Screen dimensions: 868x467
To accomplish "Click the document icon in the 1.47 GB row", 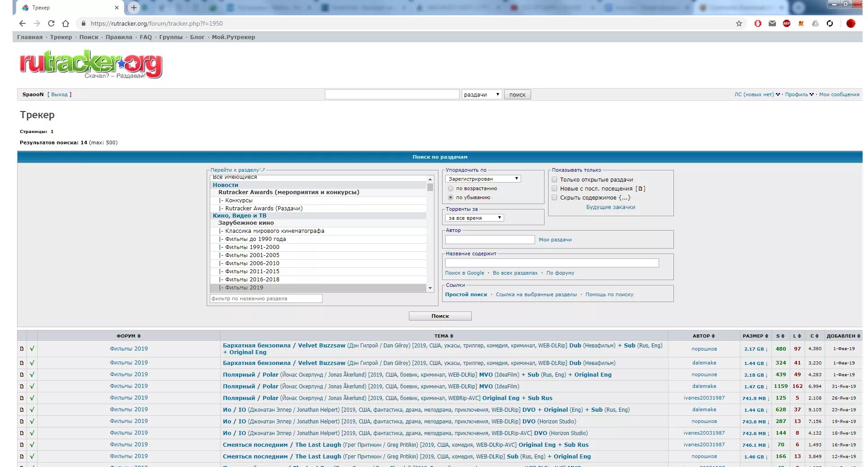I will [22, 387].
